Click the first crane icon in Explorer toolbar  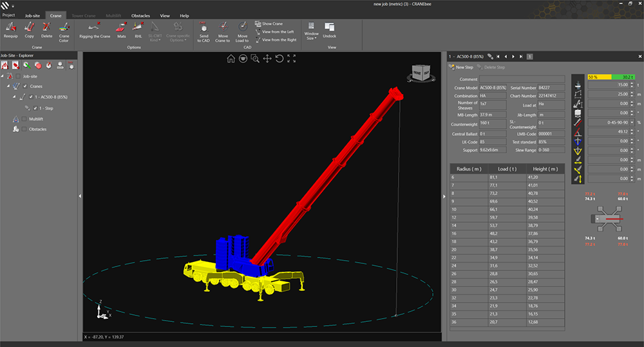tap(5, 65)
